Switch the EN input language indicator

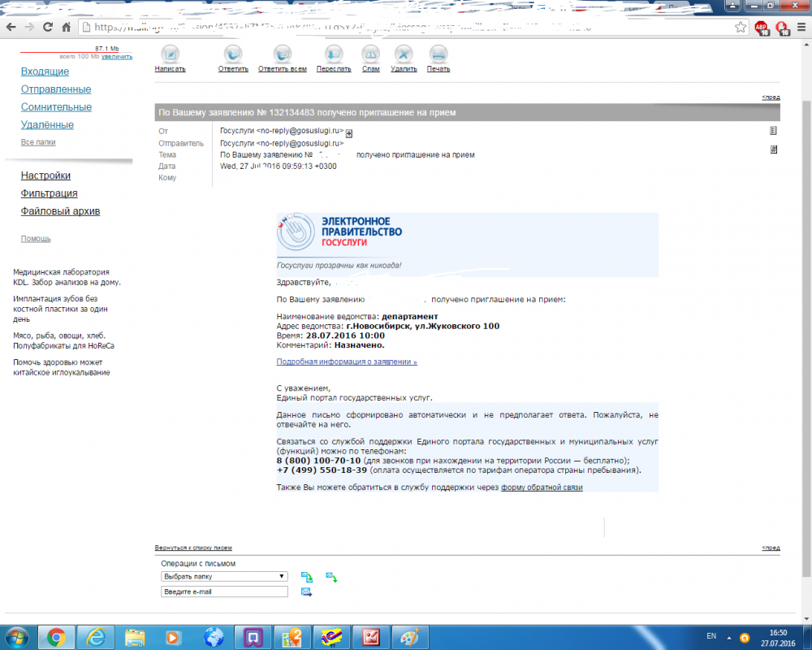click(711, 635)
